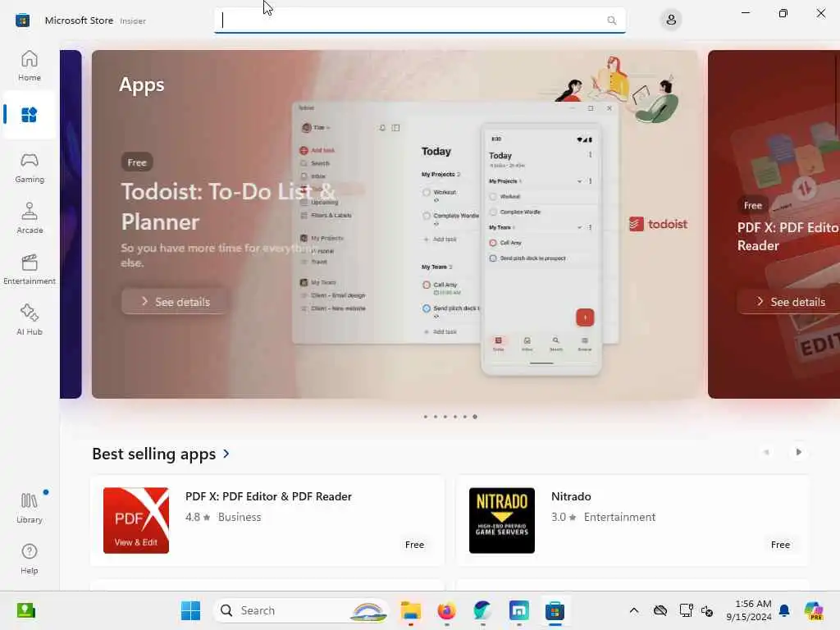Image resolution: width=840 pixels, height=630 pixels.
Task: Click Free on Nitrado card
Action: click(x=780, y=545)
